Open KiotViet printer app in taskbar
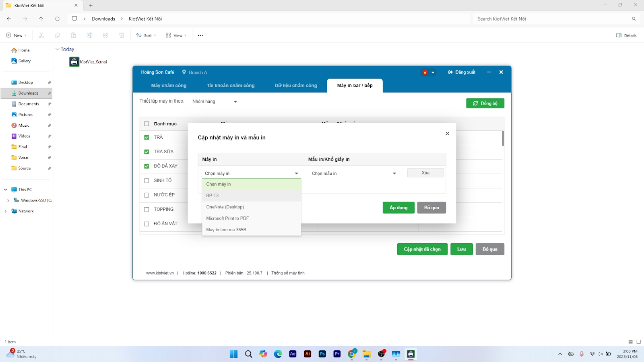The height and width of the screenshot is (362, 644). click(411, 354)
